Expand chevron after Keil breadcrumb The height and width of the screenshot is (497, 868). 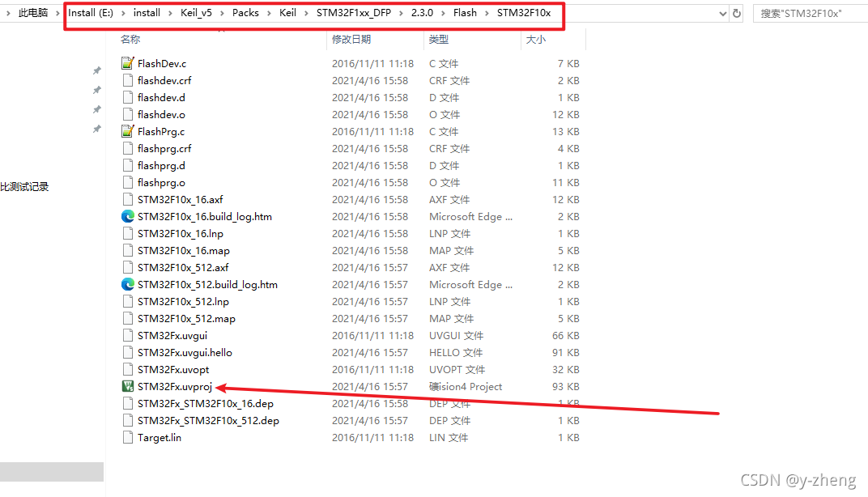306,13
